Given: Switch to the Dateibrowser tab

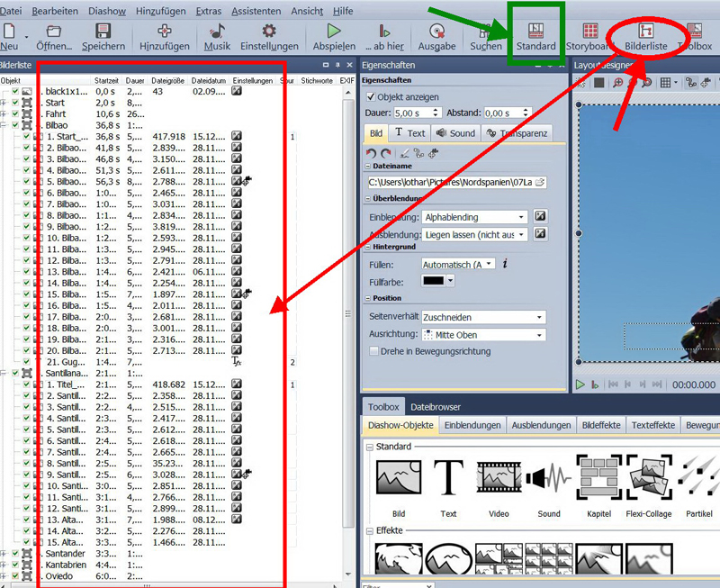Looking at the screenshot, I should click(435, 407).
